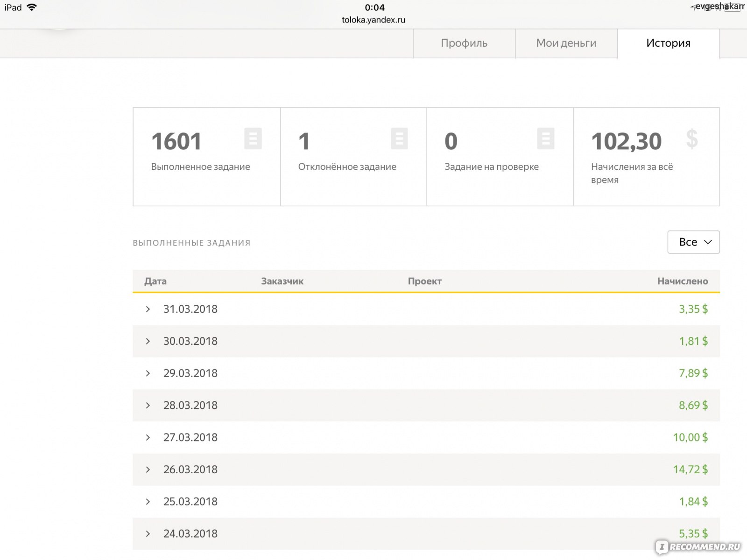Click the 10,00 $ amount
Image resolution: width=747 pixels, height=560 pixels.
[x=691, y=437]
